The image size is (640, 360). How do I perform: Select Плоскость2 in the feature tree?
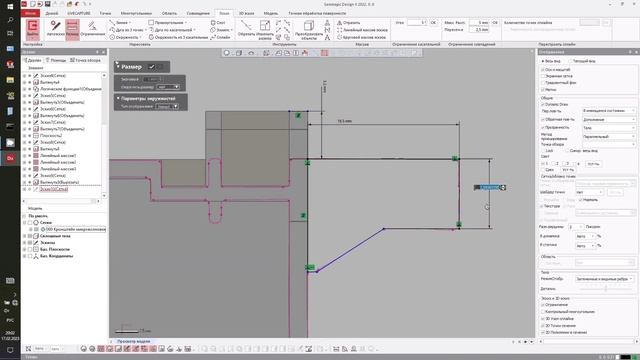pos(51,136)
